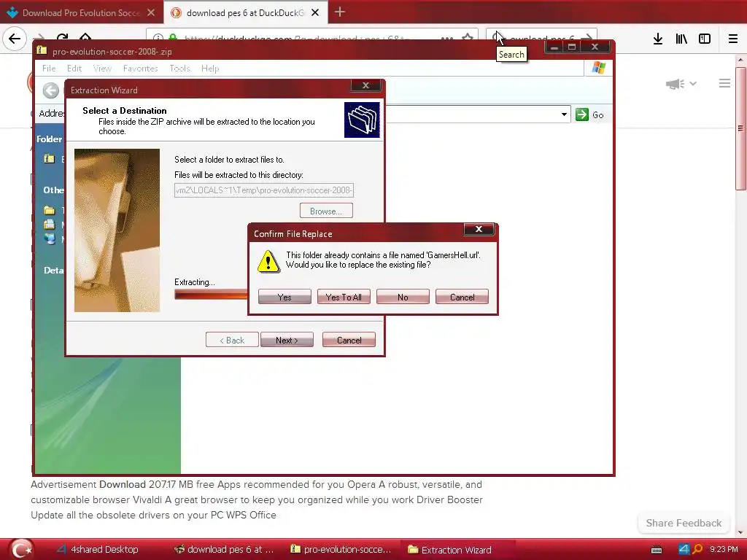
Task: Close the DuckDuckGo browser tab
Action: coord(315,13)
